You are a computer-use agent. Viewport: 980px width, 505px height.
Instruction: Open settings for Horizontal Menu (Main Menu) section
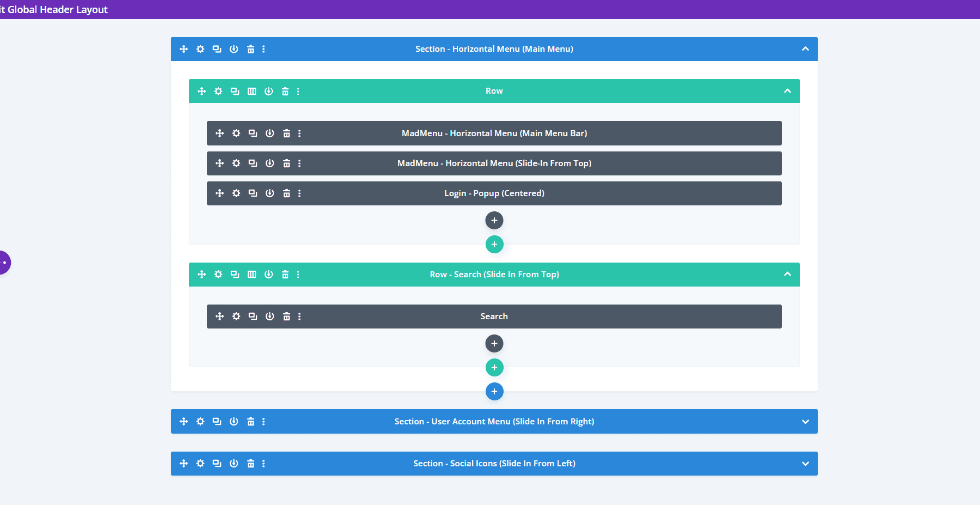(x=200, y=49)
